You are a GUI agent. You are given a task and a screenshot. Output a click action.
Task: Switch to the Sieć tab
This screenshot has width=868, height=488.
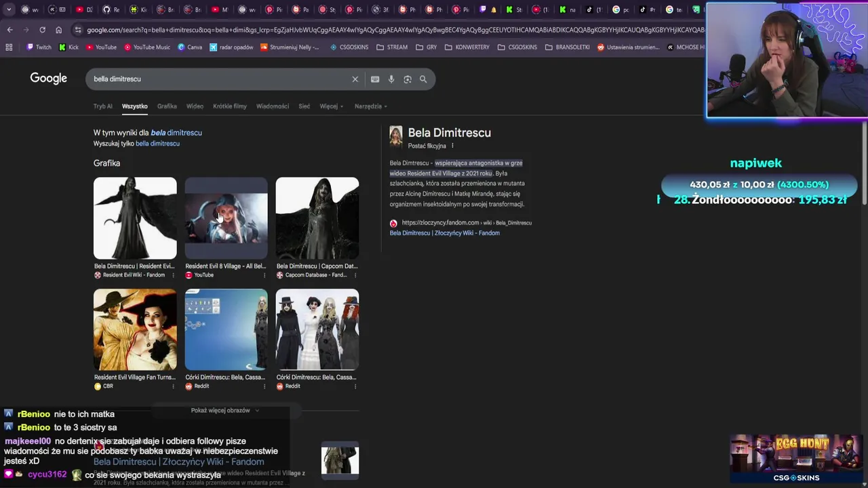coord(304,106)
